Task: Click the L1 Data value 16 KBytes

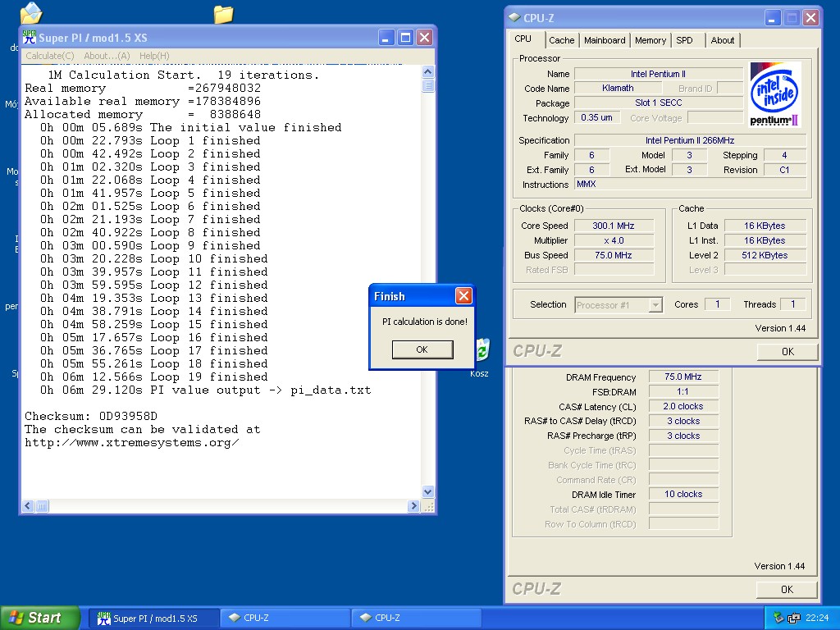Action: (765, 226)
